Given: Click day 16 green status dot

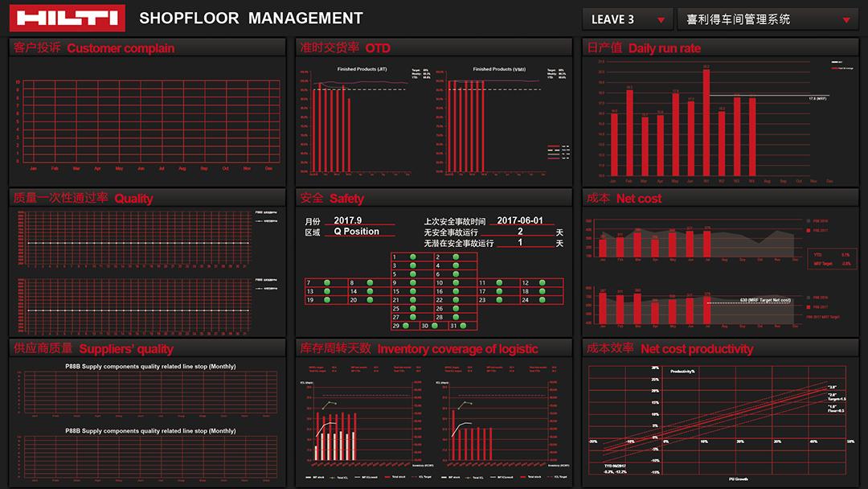Looking at the screenshot, I should tap(456, 290).
